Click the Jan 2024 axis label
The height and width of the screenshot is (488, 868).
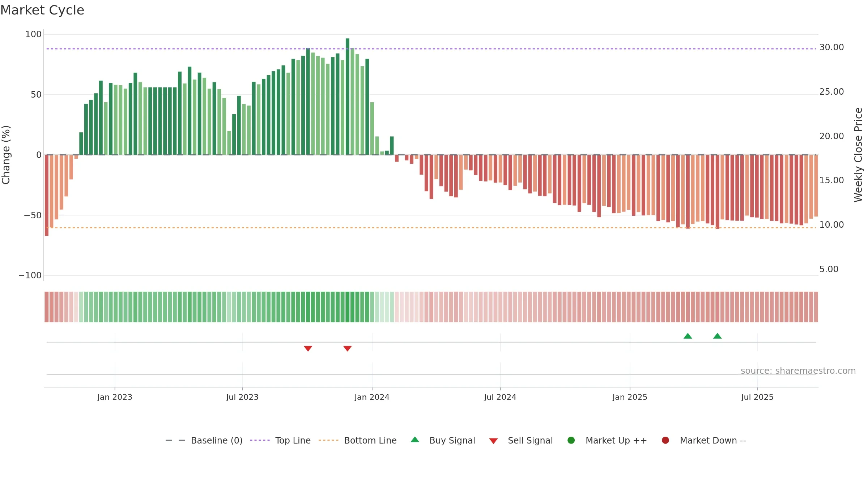pos(372,397)
